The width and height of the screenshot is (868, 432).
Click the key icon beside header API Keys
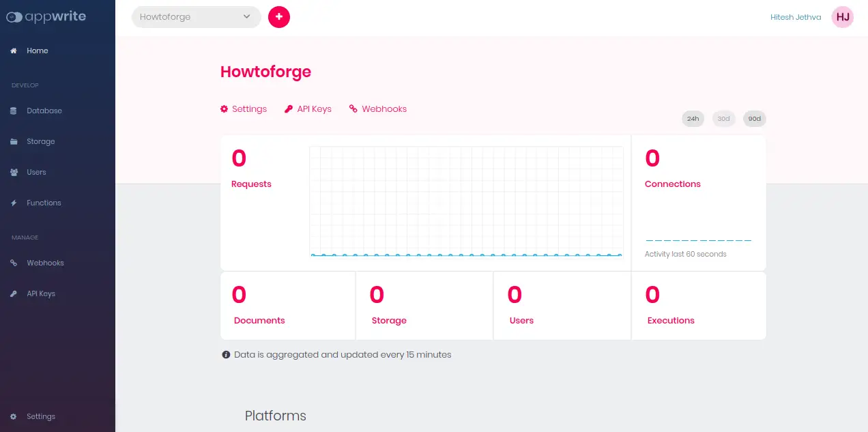click(289, 109)
